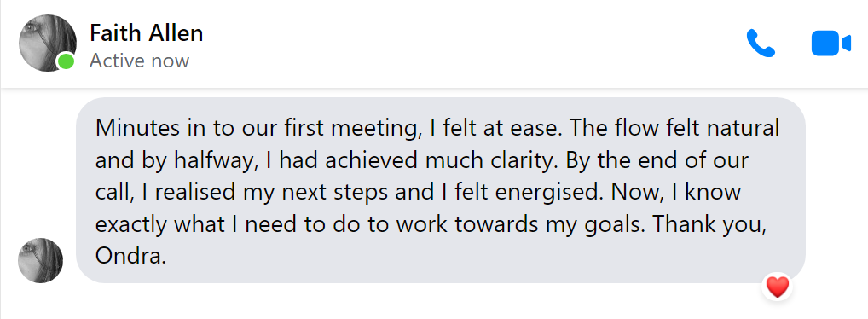This screenshot has height=319, width=868.
Task: Open the Faith Allen contact name
Action: pyautogui.click(x=146, y=33)
